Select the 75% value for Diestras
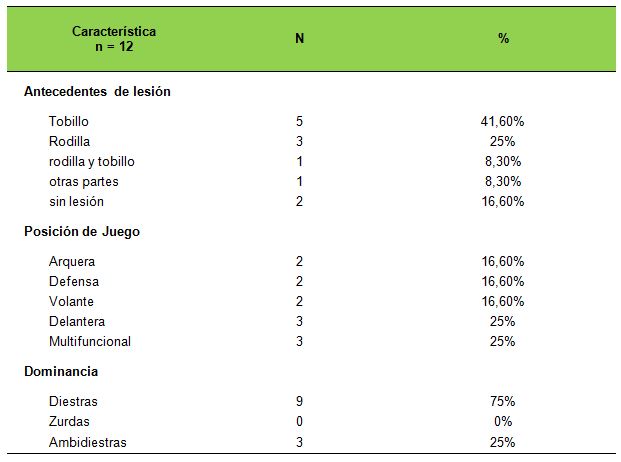 coord(503,401)
